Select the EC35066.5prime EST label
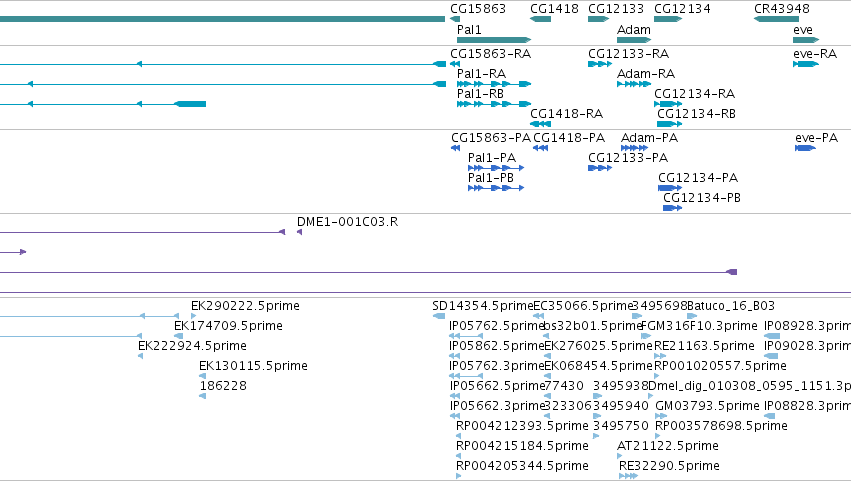 pyautogui.click(x=583, y=306)
